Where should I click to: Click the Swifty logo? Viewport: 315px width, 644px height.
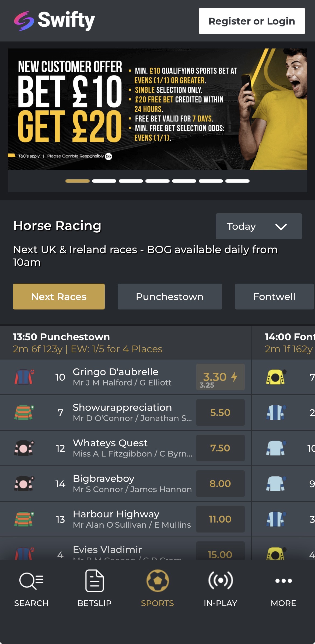[55, 21]
